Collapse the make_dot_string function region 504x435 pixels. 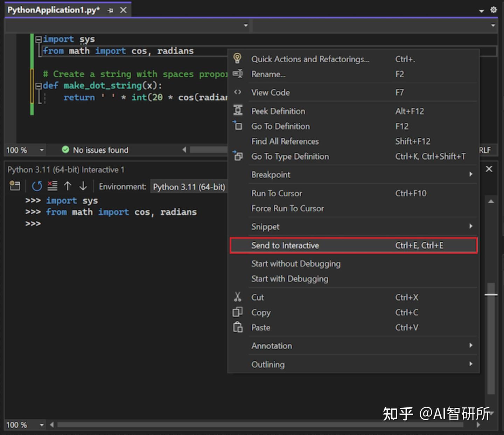(x=39, y=85)
